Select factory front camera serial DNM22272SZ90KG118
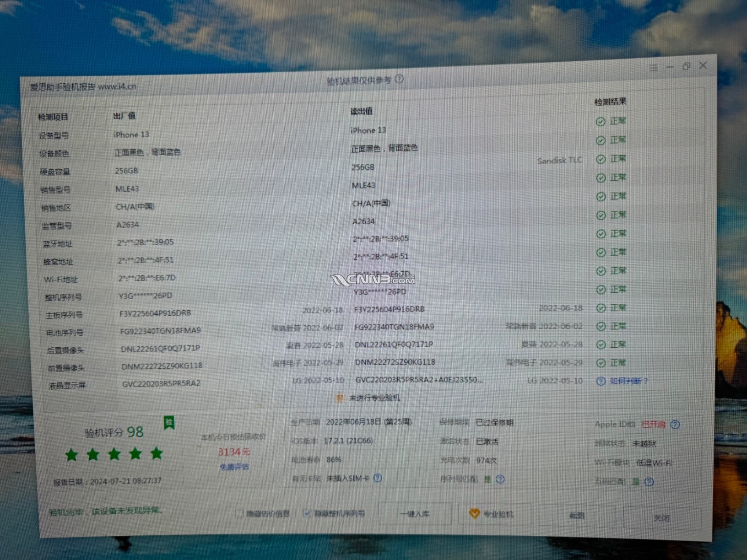 pos(162,366)
